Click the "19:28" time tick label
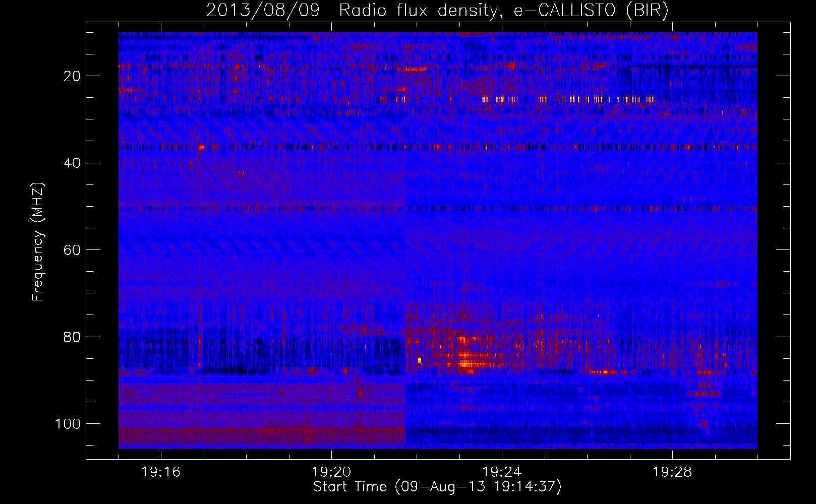Image resolution: width=816 pixels, height=504 pixels. click(672, 472)
